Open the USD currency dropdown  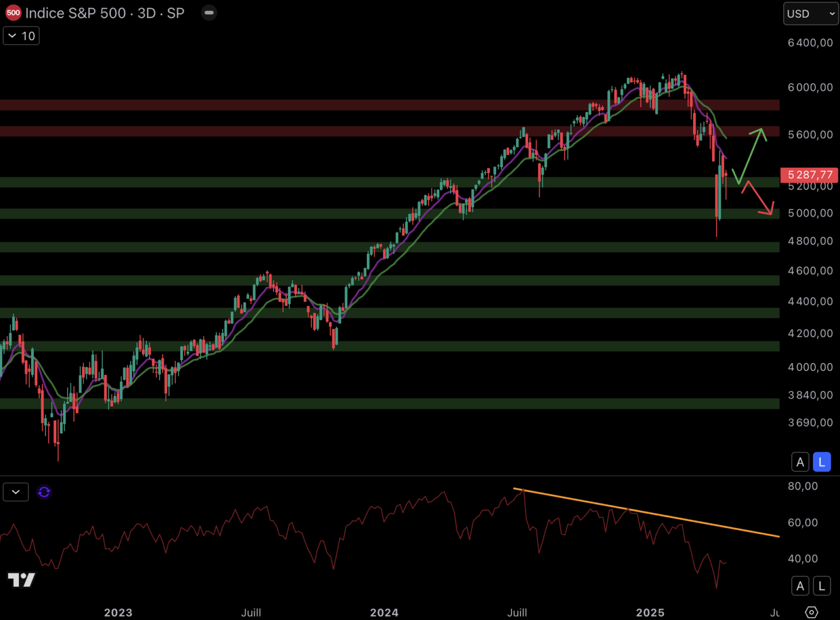[x=811, y=14]
